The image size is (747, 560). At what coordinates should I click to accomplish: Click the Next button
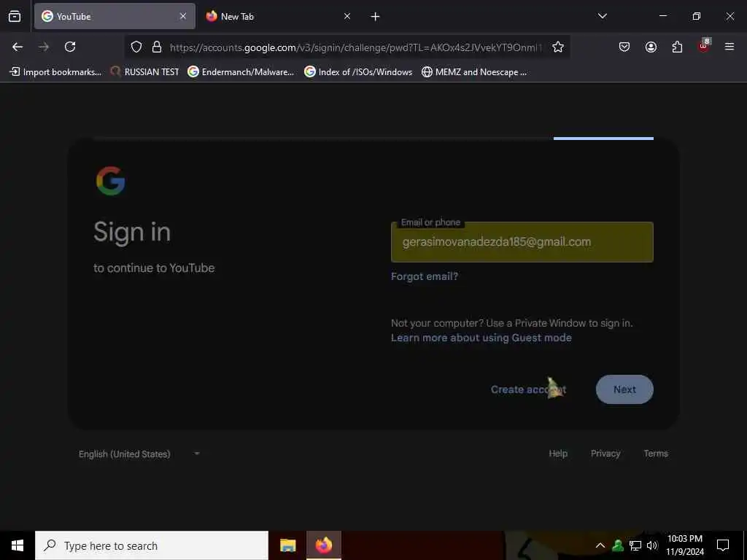point(624,389)
